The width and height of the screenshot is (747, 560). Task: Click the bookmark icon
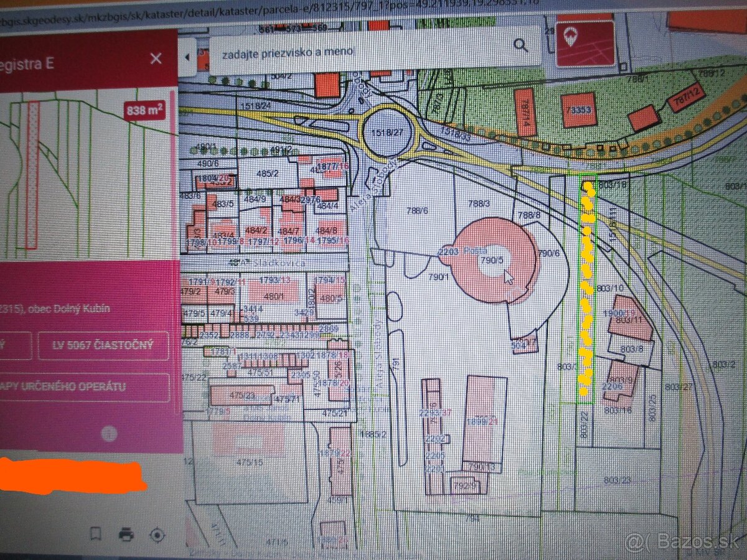[x=95, y=534]
